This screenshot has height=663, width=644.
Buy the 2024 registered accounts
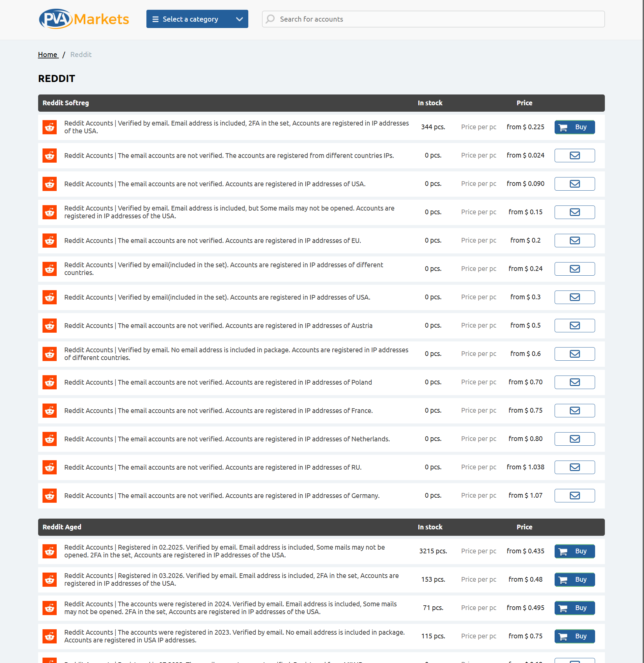574,608
